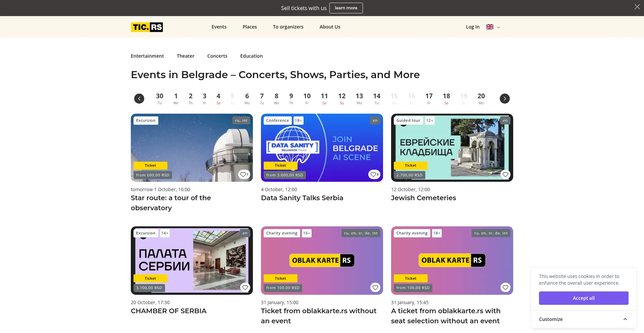Select date 6 Monday
Viewport: 644px width, 333px height.
247,99
